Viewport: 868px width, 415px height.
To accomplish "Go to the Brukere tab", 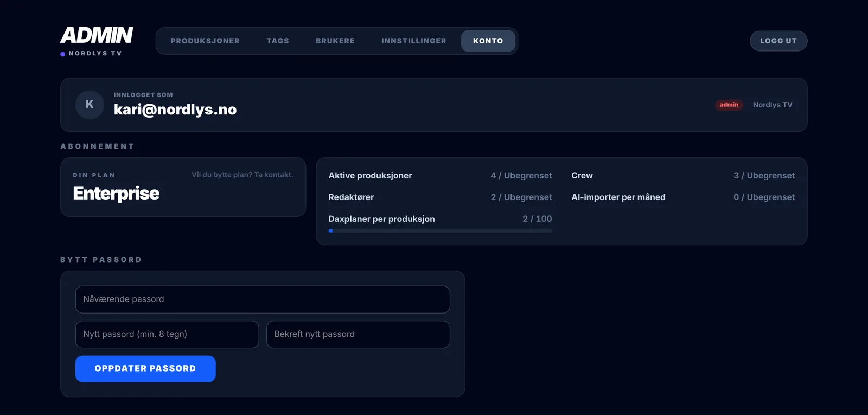I will point(335,41).
